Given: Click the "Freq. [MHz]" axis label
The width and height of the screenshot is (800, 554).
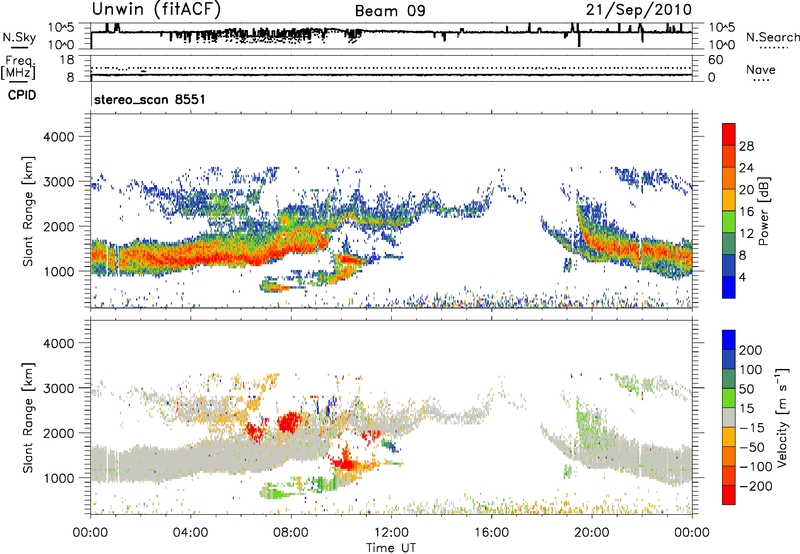Looking at the screenshot, I should [18, 68].
